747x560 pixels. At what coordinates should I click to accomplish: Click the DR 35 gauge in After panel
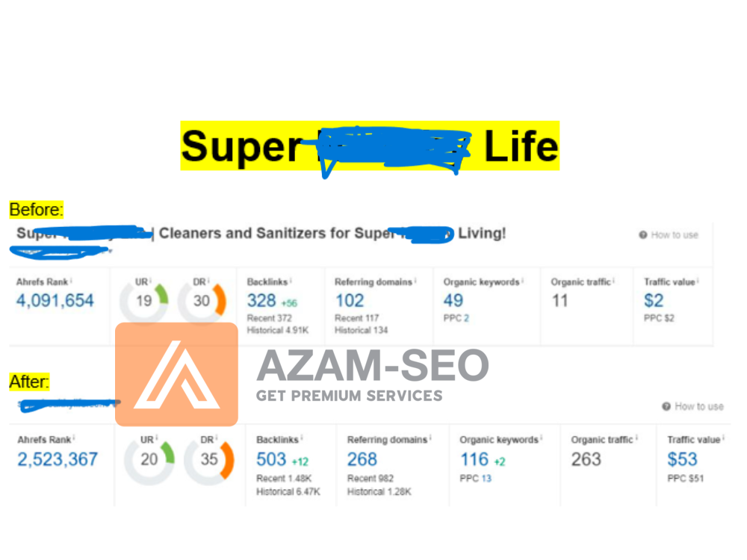coord(209,458)
